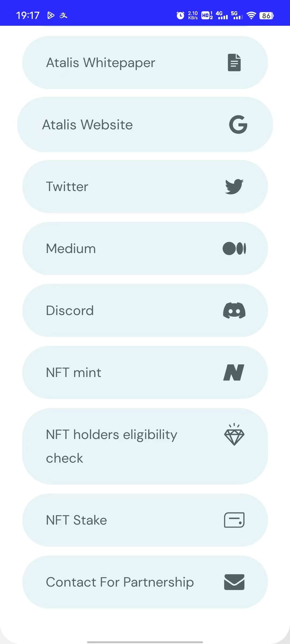Tap the Twitter bird icon
Screen dimensions: 290x644
[234, 186]
